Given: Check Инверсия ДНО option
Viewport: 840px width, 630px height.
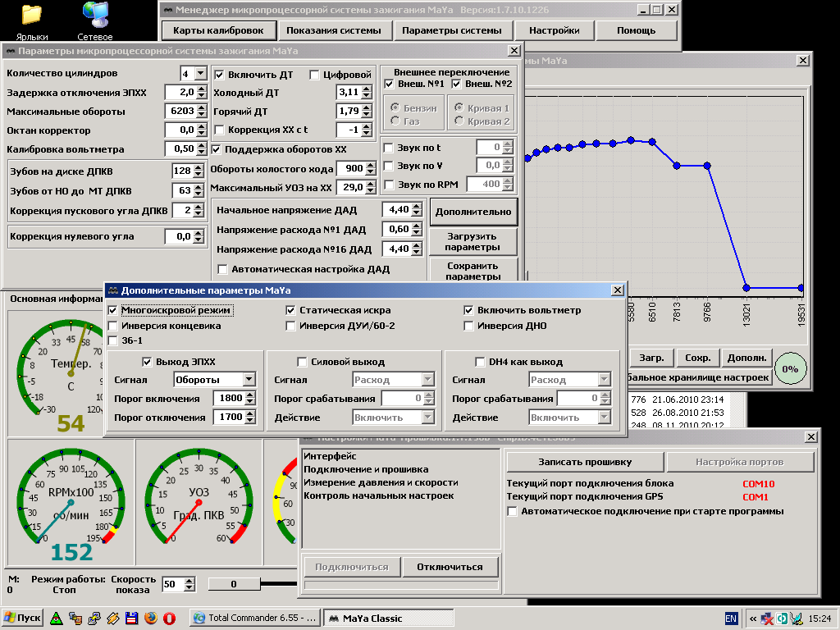Looking at the screenshot, I should click(x=468, y=326).
